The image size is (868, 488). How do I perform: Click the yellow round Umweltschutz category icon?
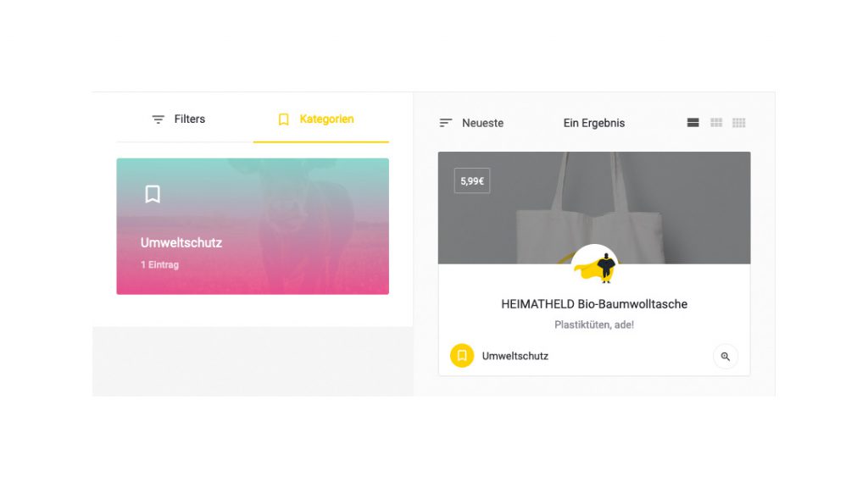(x=462, y=356)
